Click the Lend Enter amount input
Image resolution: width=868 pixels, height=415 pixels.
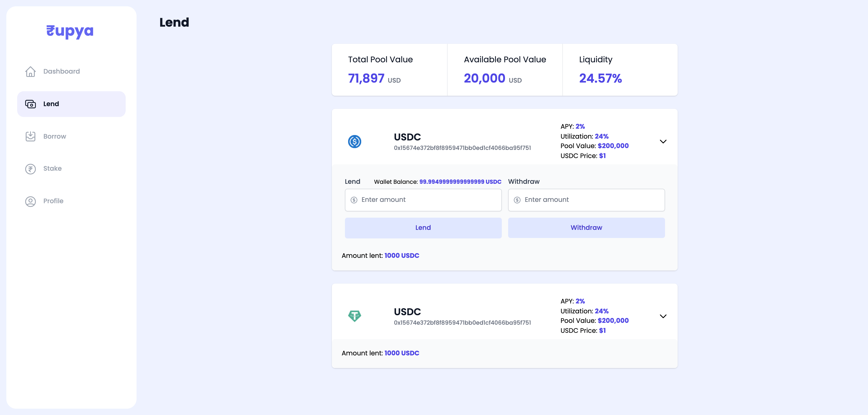click(x=423, y=200)
